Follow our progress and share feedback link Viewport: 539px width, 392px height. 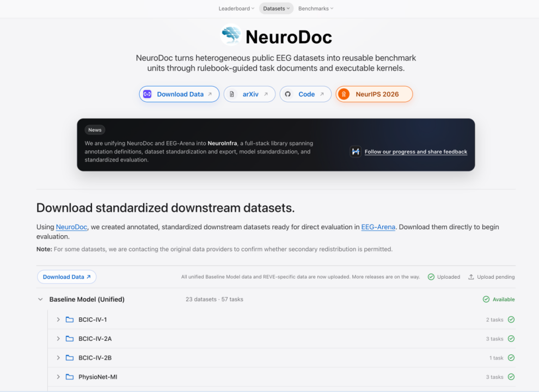click(416, 152)
